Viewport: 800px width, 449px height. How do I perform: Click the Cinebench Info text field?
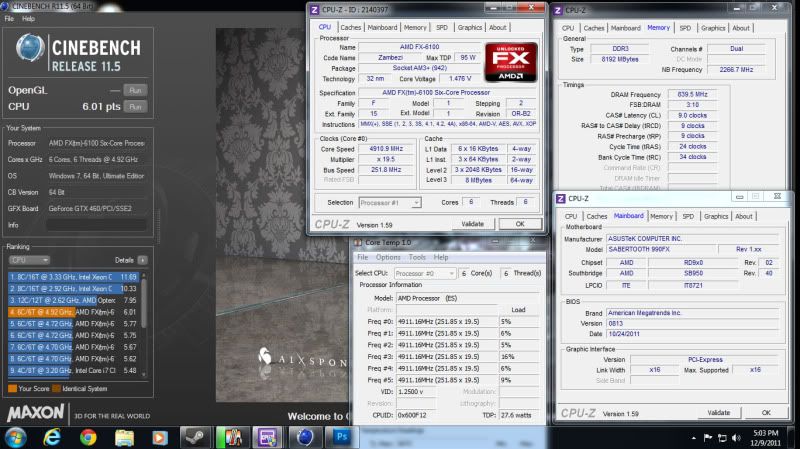point(96,225)
